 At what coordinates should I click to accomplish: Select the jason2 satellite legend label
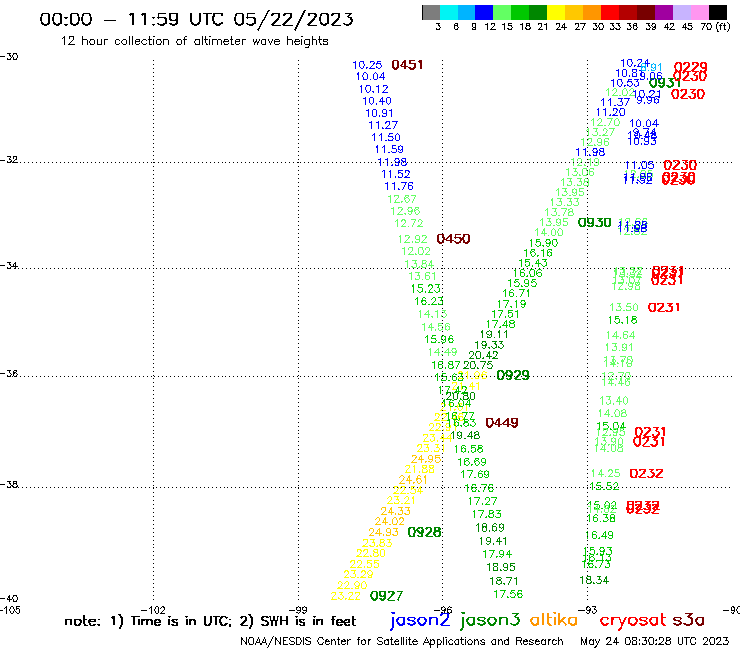(x=420, y=620)
